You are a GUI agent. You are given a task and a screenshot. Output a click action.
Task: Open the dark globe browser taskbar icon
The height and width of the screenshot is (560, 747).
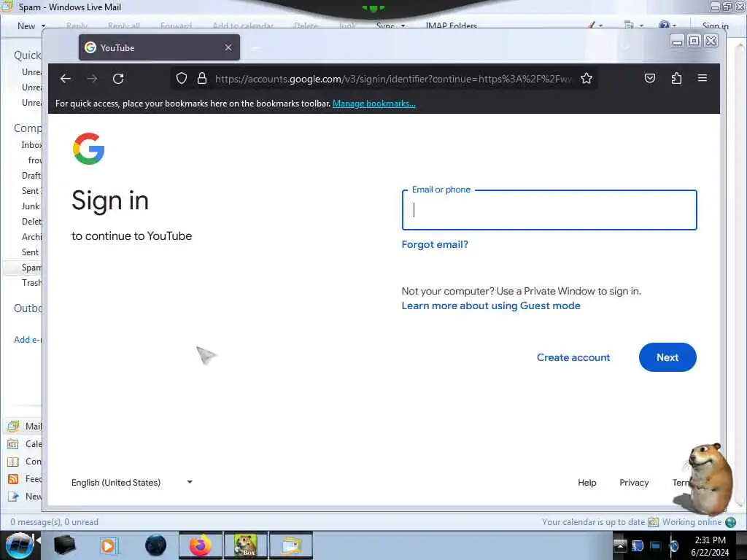(x=155, y=545)
